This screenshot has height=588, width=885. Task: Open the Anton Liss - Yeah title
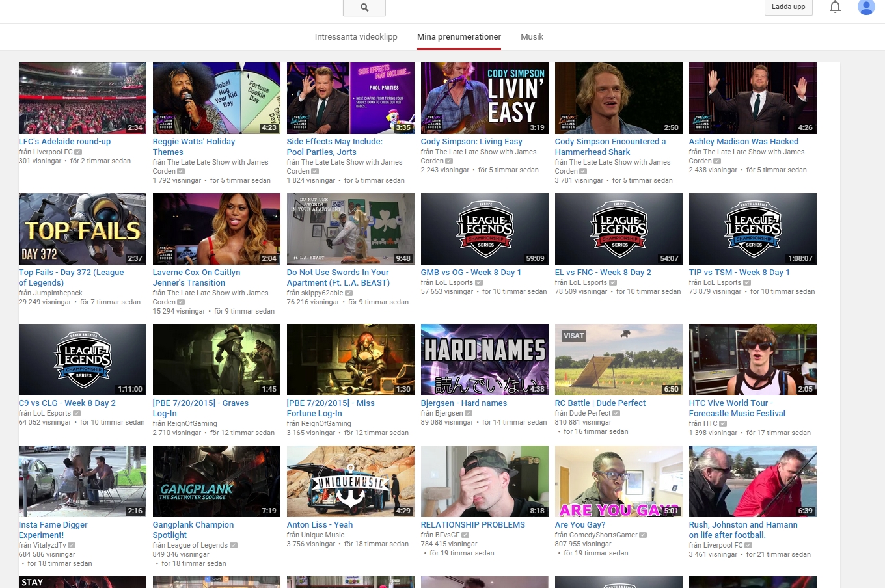(320, 525)
